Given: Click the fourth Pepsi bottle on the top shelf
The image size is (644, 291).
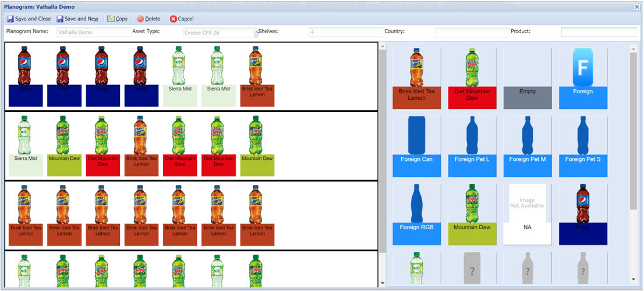Looking at the screenshot, I should pyautogui.click(x=141, y=76).
